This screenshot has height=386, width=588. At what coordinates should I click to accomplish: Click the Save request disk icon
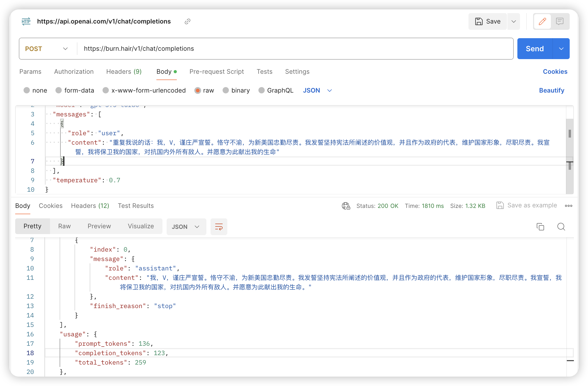pos(479,21)
